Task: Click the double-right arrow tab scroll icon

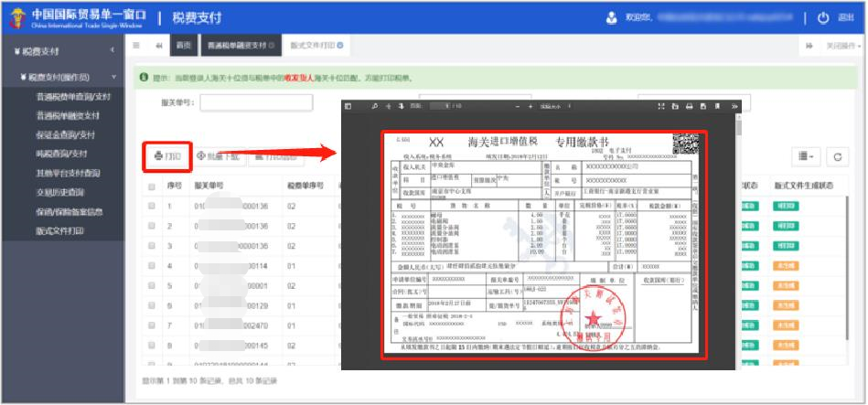Action: pyautogui.click(x=809, y=45)
